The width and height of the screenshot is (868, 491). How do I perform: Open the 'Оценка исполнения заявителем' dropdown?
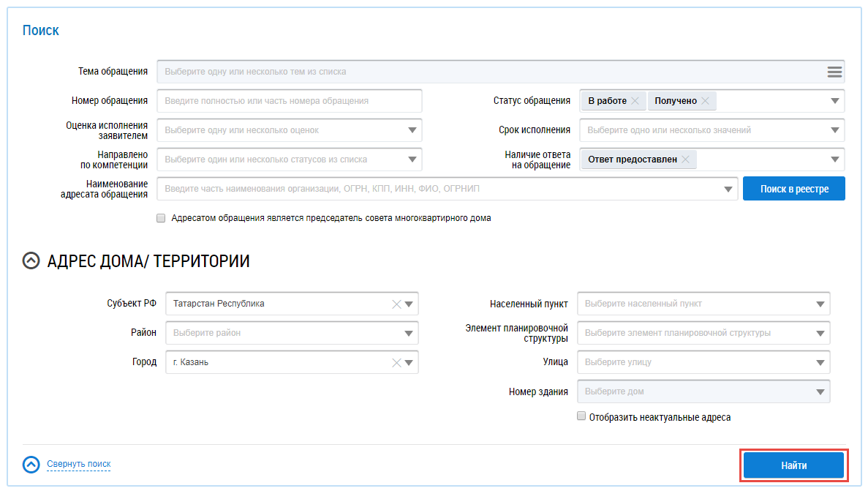click(412, 130)
